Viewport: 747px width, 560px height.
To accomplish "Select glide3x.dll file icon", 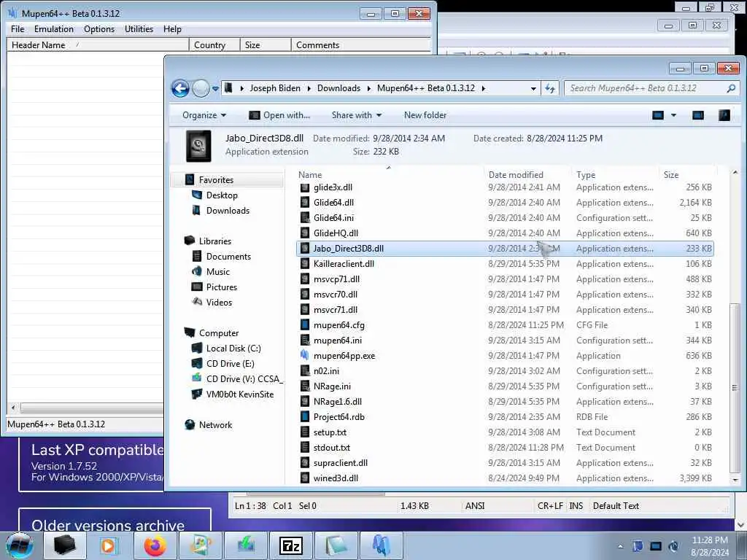I will point(305,187).
